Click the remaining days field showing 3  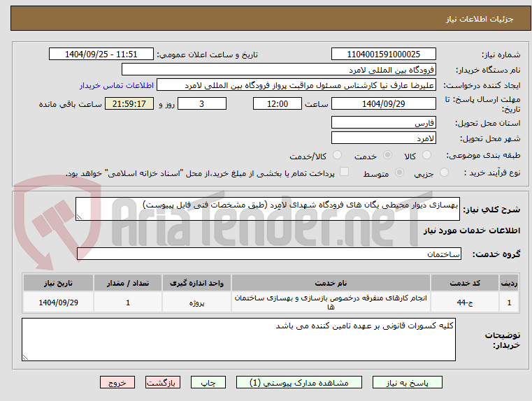202,103
